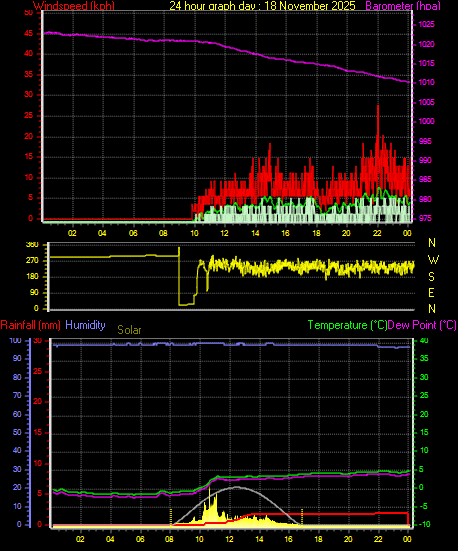The width and height of the screenshot is (458, 551).
Task: Click the 975 barometer axis value
Action: coord(425,218)
